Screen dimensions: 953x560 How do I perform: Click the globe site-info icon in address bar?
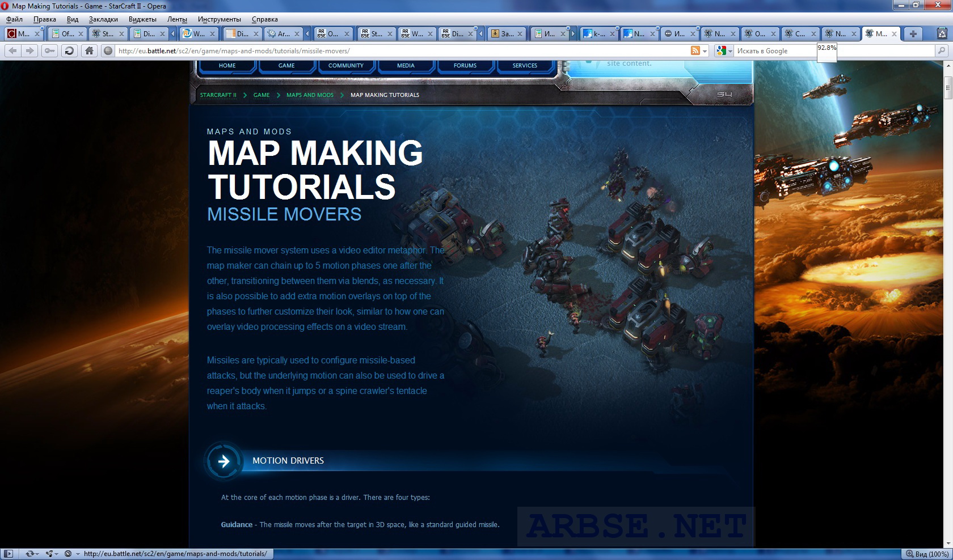coord(108,50)
